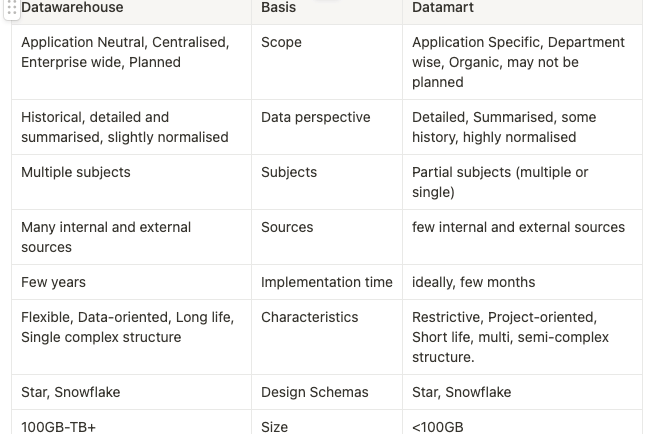Screen dimensions: 653x434
Task: Click the Data perspective cell
Action: 327,127
